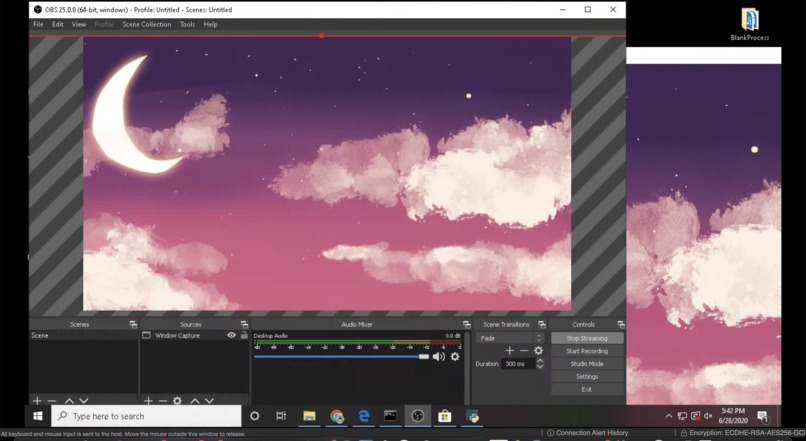Click OBS Studio taskbar icon

pos(417,416)
